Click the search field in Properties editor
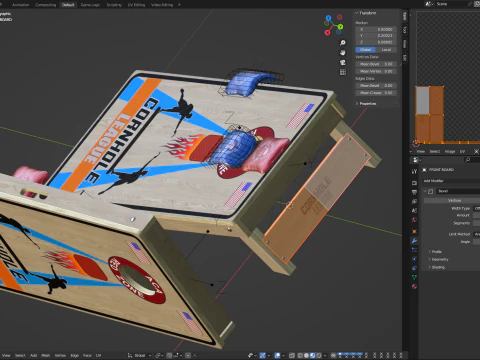480x360 pixels. (x=471, y=160)
